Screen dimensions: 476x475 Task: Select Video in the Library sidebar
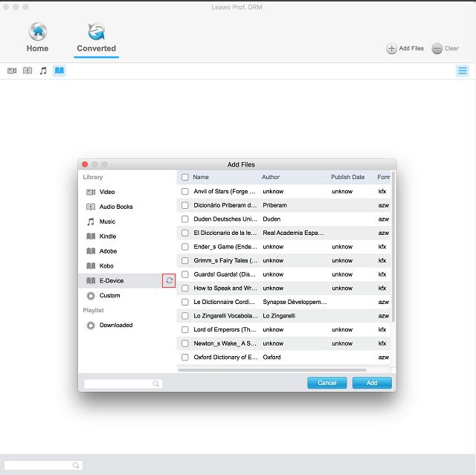[127, 192]
